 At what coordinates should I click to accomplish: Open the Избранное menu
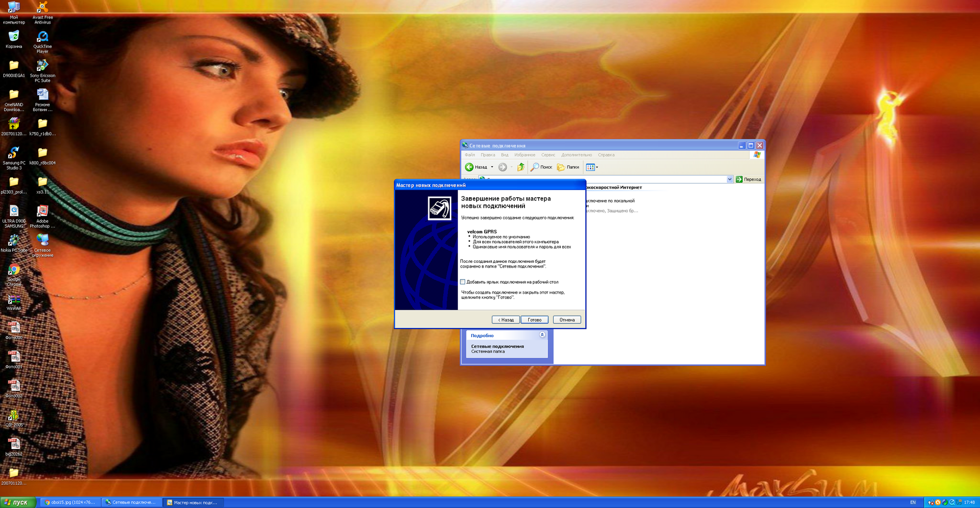pos(524,155)
